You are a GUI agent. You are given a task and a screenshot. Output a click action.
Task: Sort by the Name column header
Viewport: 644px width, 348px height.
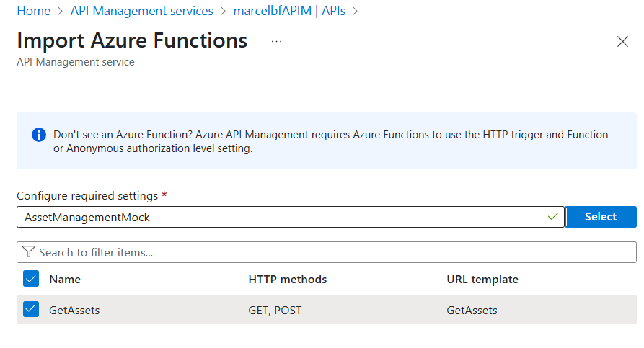click(65, 279)
